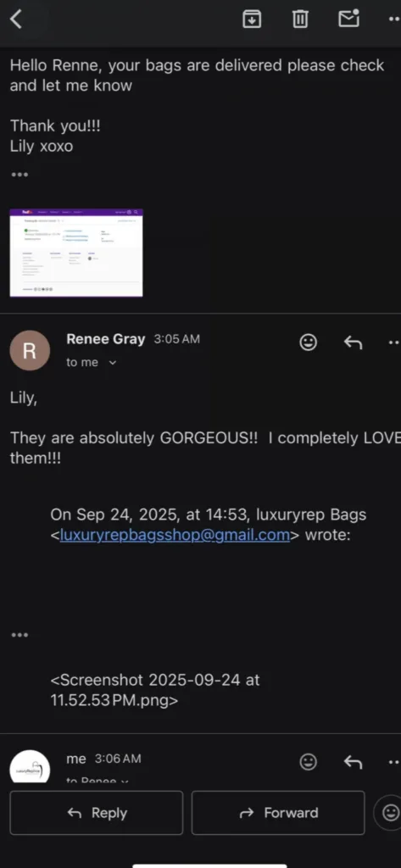Open emoji reaction button beside Forward
401x868 pixels.
pos(390,813)
